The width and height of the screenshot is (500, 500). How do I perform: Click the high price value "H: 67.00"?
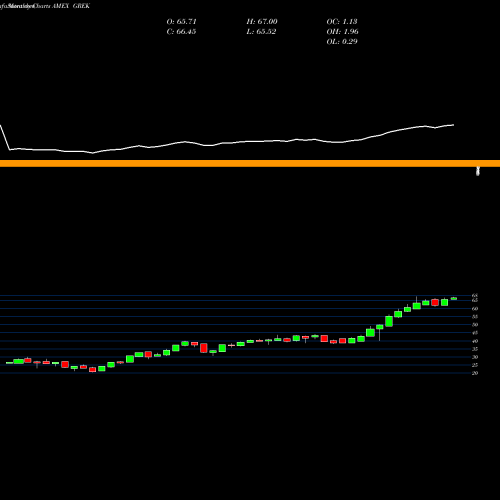[262, 22]
